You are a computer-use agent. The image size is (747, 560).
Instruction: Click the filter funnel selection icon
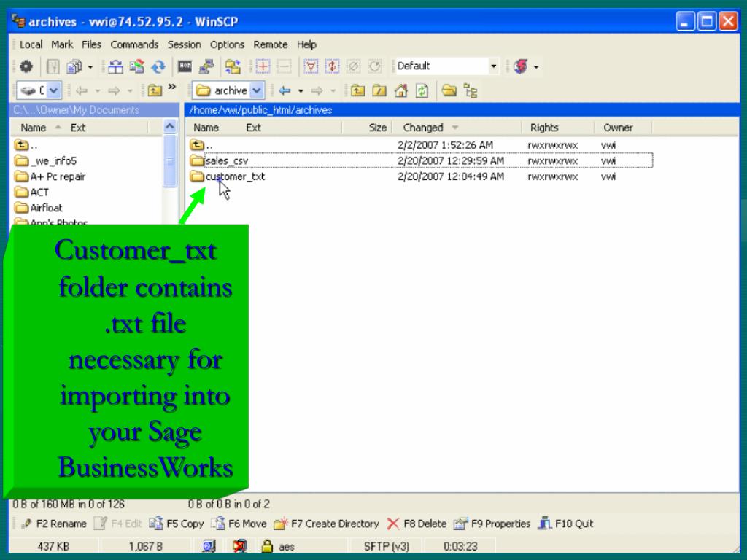311,66
